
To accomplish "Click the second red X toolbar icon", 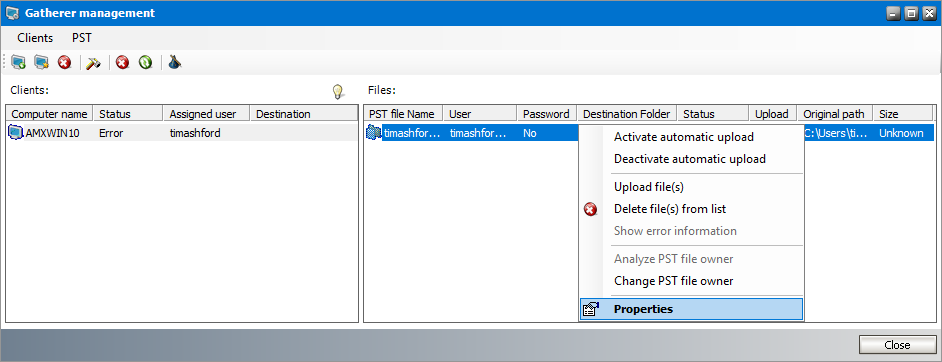I will 123,62.
